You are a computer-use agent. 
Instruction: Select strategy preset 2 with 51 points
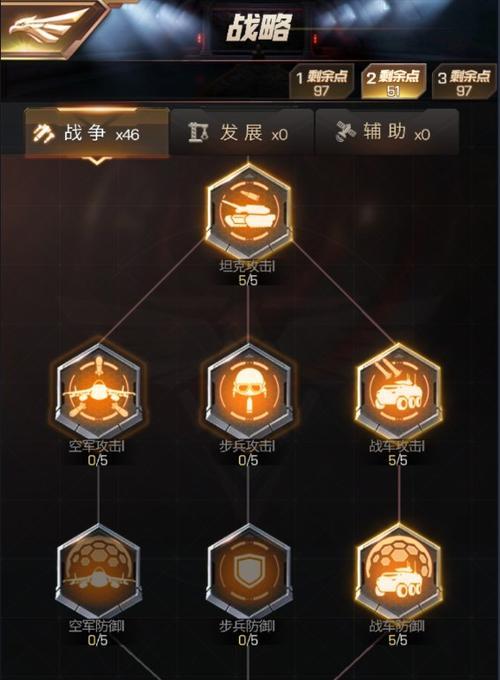pos(393,82)
